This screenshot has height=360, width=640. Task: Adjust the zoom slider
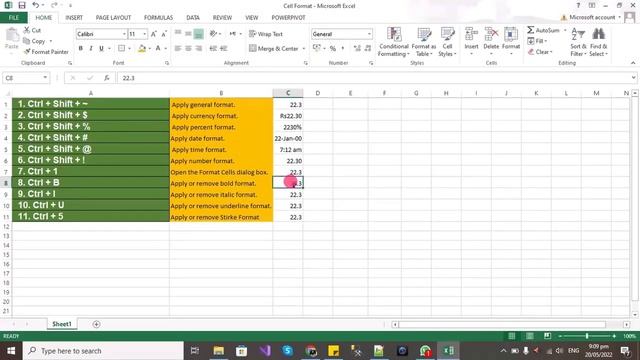coord(587,336)
